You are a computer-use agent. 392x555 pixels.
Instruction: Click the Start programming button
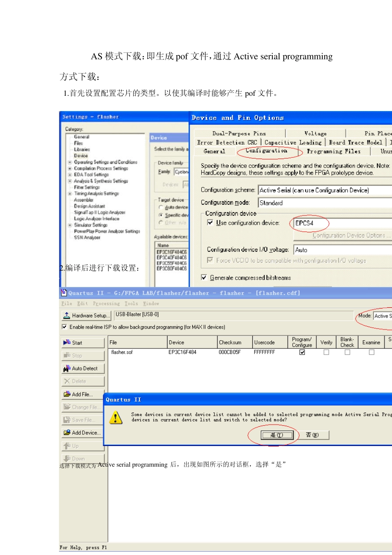click(x=83, y=343)
